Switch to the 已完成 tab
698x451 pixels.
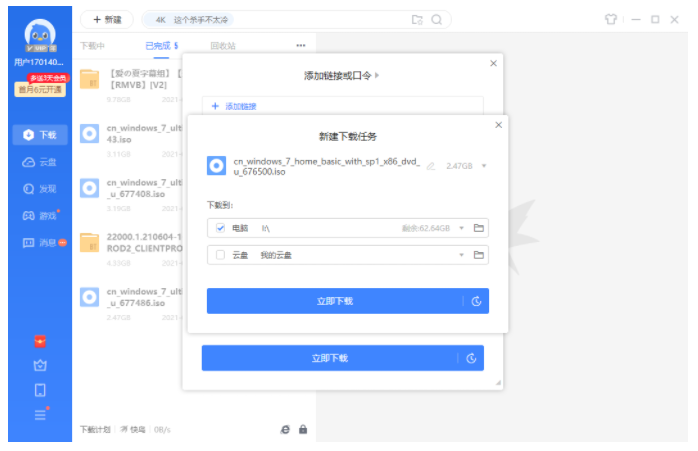161,46
